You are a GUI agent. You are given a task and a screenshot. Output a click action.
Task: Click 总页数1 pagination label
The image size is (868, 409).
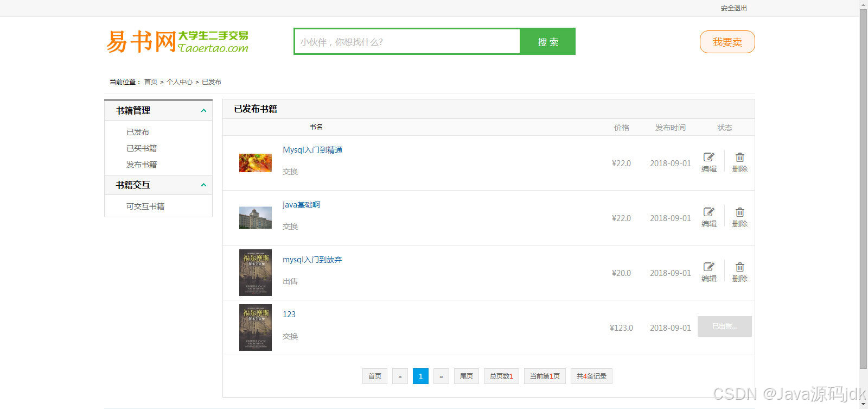(x=501, y=376)
